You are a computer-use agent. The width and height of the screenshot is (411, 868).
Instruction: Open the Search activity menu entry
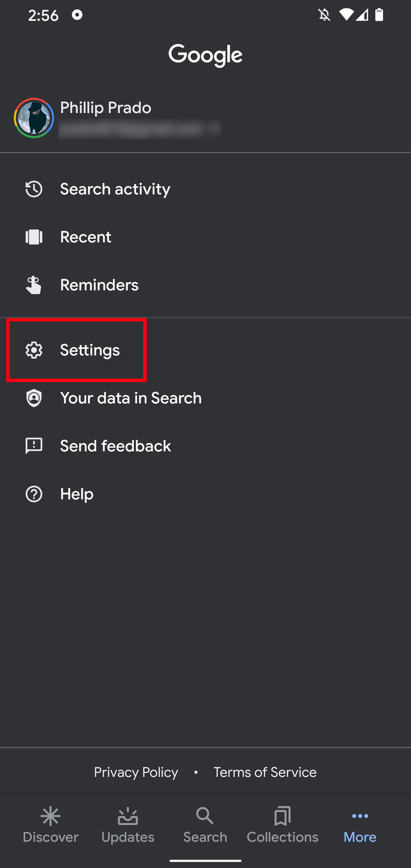coord(115,189)
